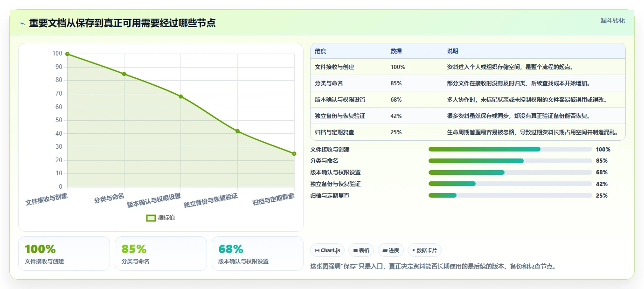
Task: Click the 归档与定期复查 x-axis label on chart
Action: pyautogui.click(x=273, y=200)
